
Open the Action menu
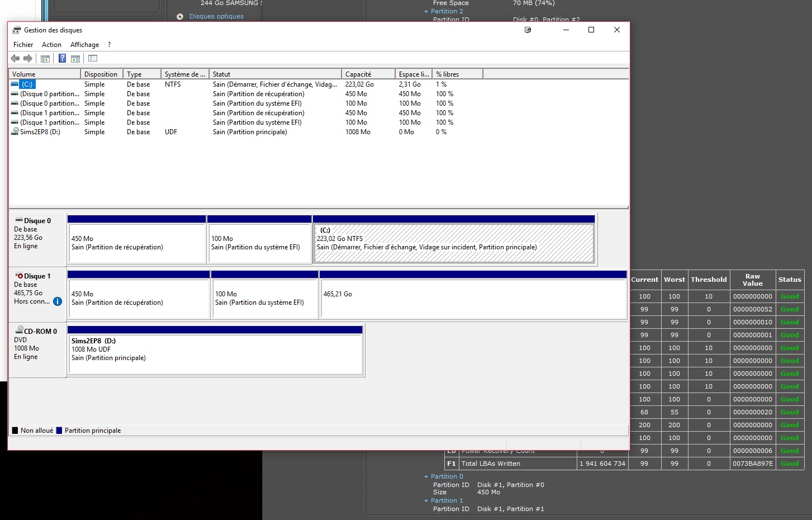pos(51,45)
